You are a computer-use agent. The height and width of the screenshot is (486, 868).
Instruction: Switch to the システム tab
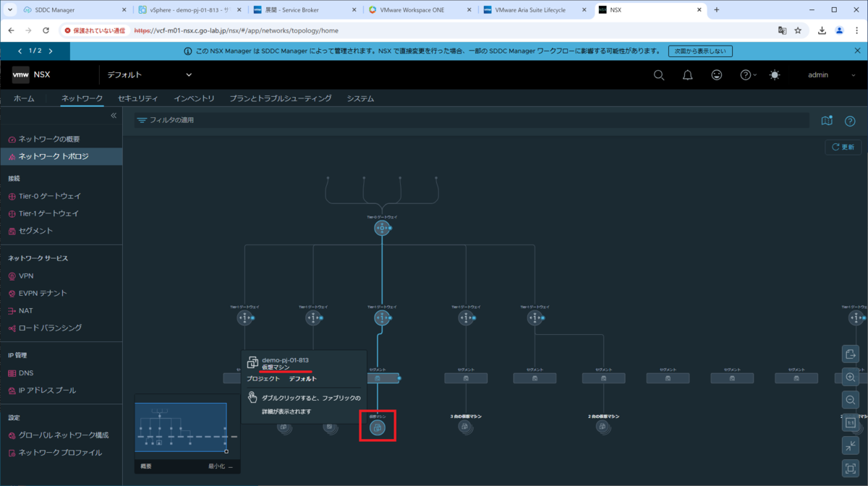(x=360, y=98)
